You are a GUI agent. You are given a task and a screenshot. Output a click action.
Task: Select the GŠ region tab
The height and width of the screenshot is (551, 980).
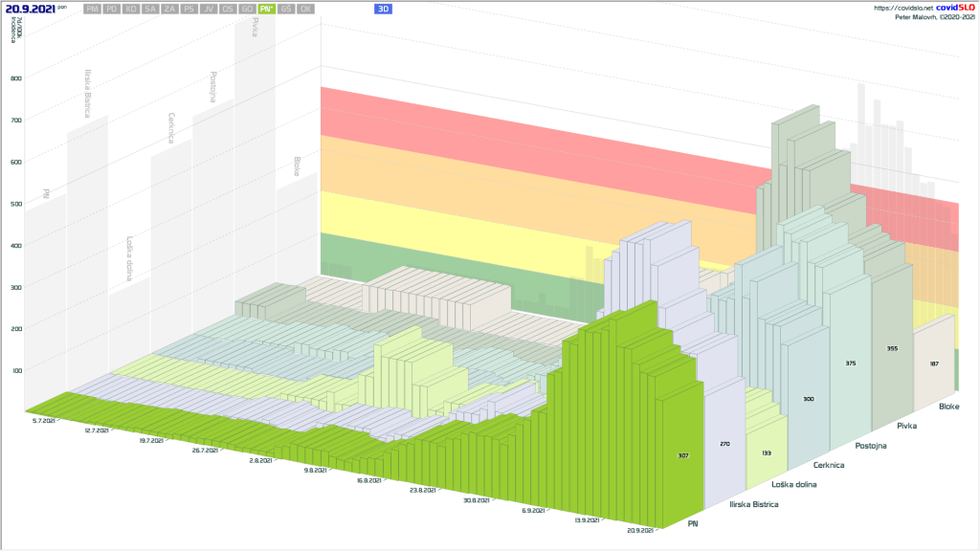pyautogui.click(x=287, y=9)
